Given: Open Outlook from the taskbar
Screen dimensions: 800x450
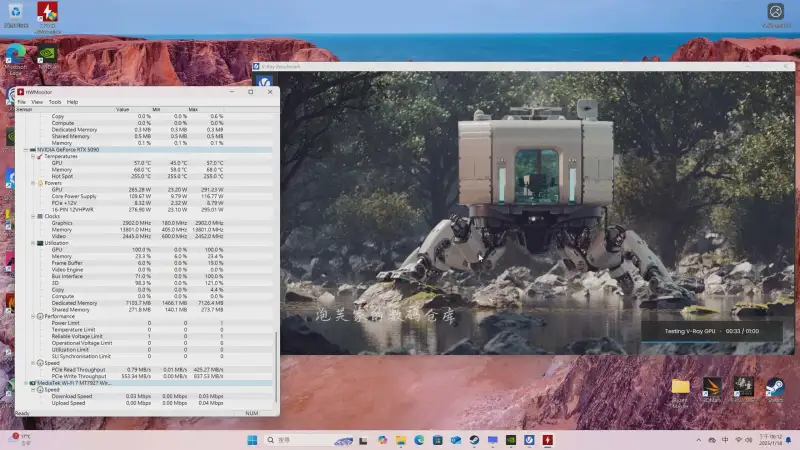Looking at the screenshot, I should [456, 440].
